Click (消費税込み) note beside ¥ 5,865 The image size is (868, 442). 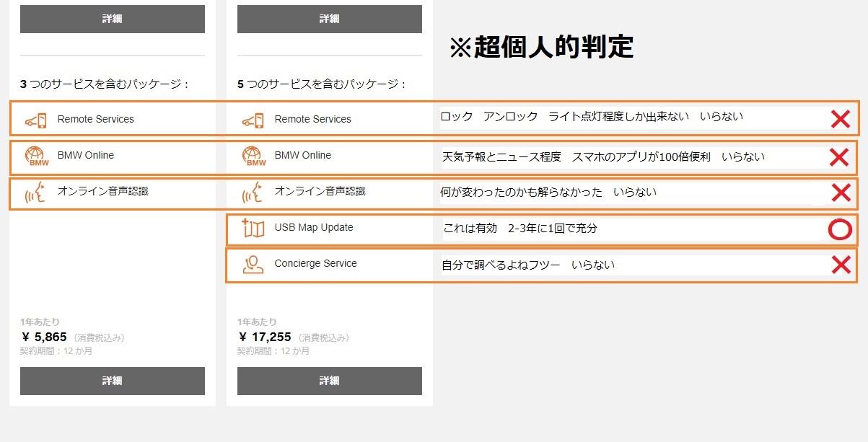point(99,337)
